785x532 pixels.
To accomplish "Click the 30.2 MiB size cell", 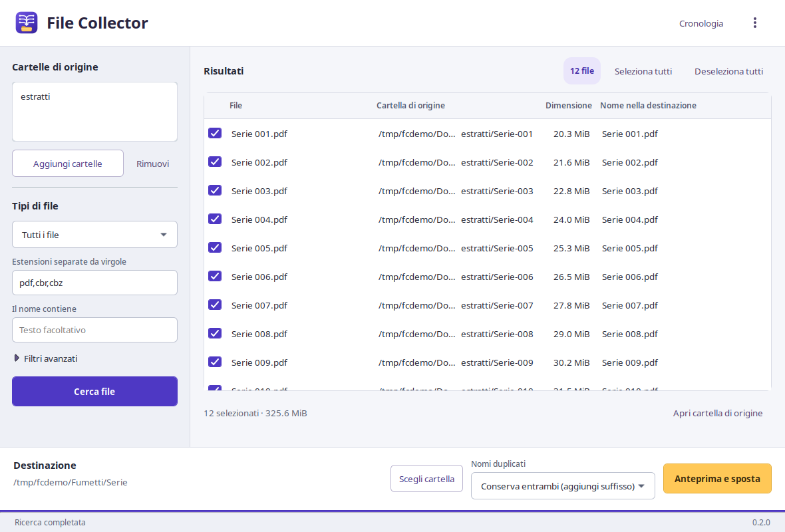I will tap(571, 362).
